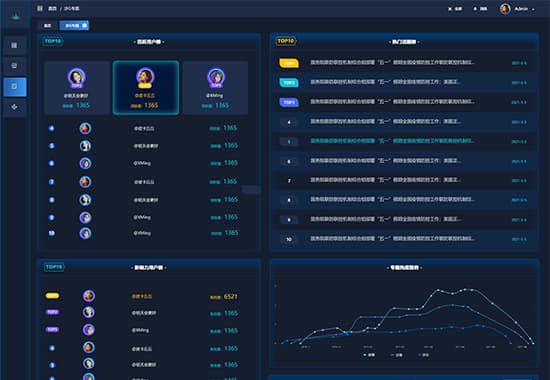Click rank 5 badge in bottom-left list
Image resolution: width=550 pixels, height=380 pixels.
tap(52, 365)
